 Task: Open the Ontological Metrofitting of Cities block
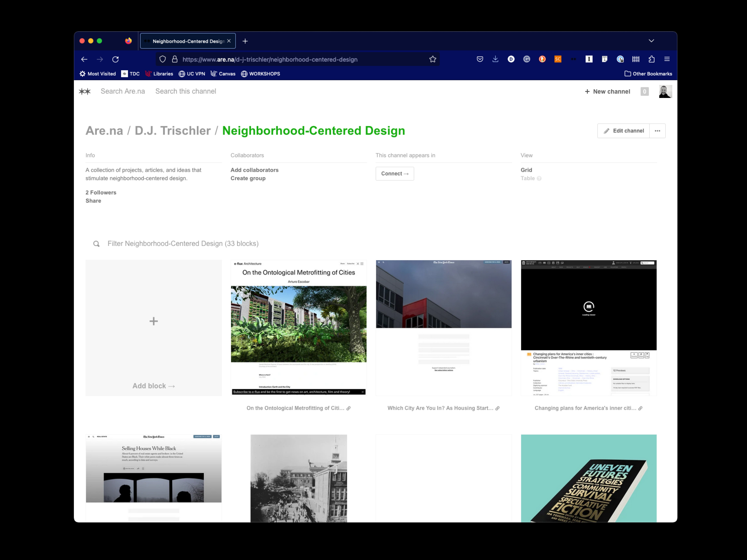[x=299, y=327]
